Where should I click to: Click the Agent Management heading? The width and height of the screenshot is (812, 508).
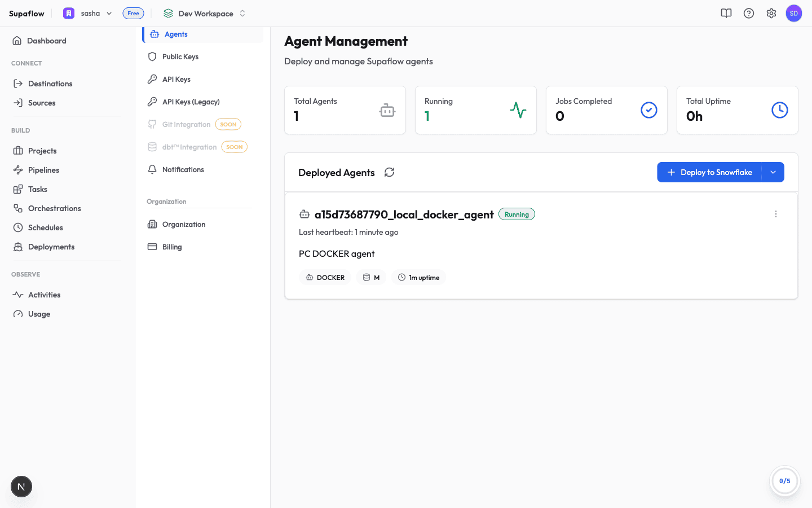[346, 41]
